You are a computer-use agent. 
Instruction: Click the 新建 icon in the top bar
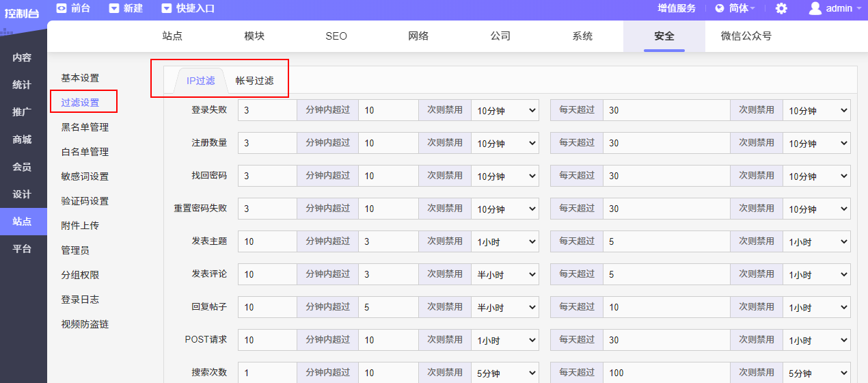click(114, 8)
